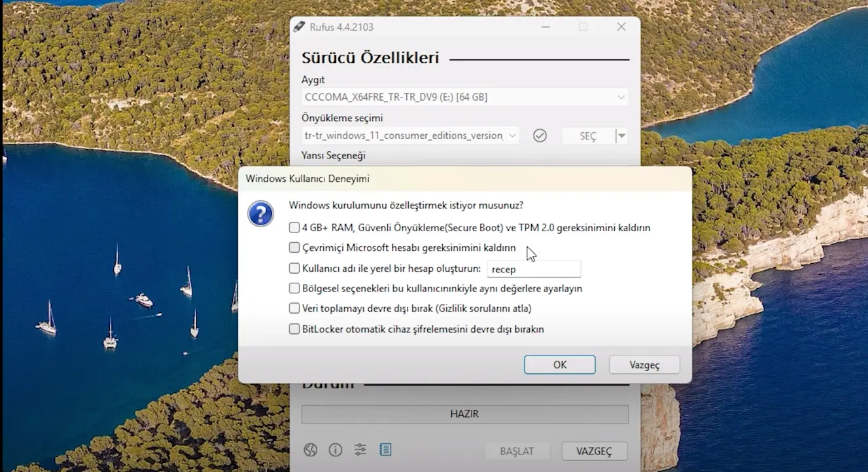Expand the arrow next to SEÇ button
The width and height of the screenshot is (868, 472).
[x=621, y=136]
